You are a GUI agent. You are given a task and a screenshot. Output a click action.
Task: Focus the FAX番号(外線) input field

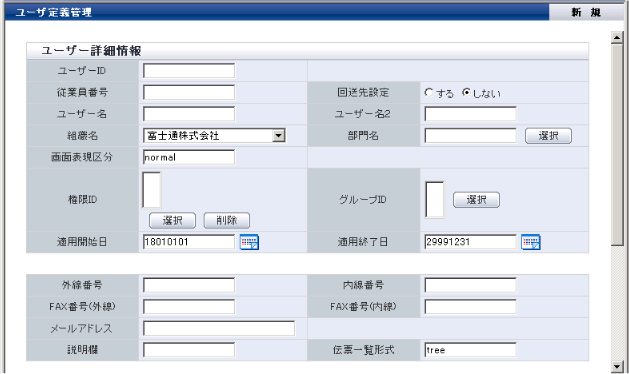point(189,307)
